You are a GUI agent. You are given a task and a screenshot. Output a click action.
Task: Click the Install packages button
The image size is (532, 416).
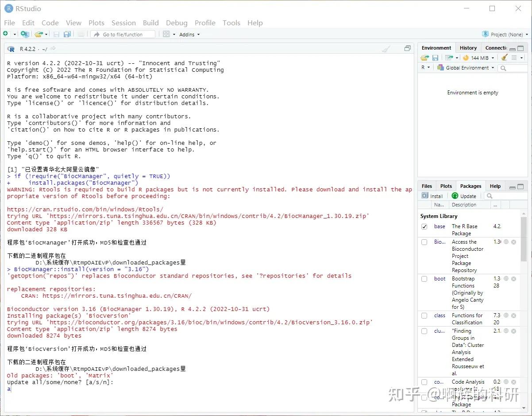432,196
